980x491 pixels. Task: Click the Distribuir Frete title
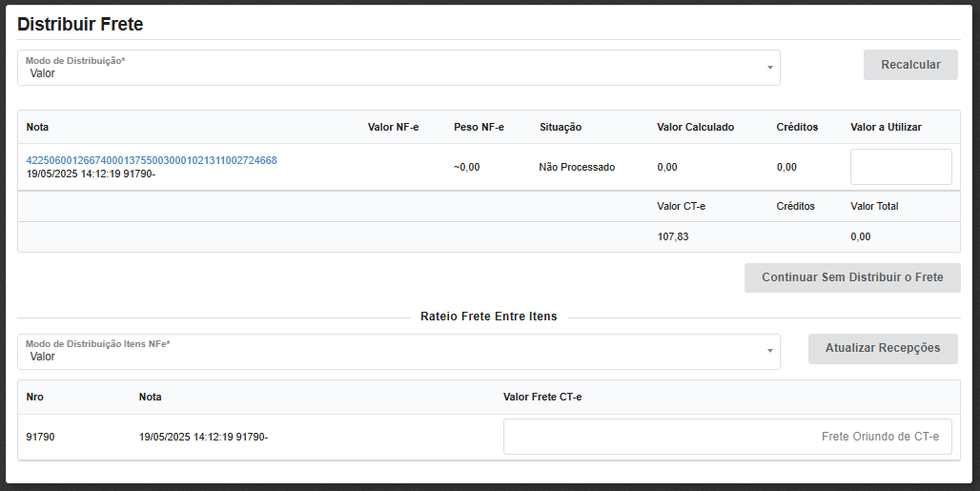(x=80, y=23)
